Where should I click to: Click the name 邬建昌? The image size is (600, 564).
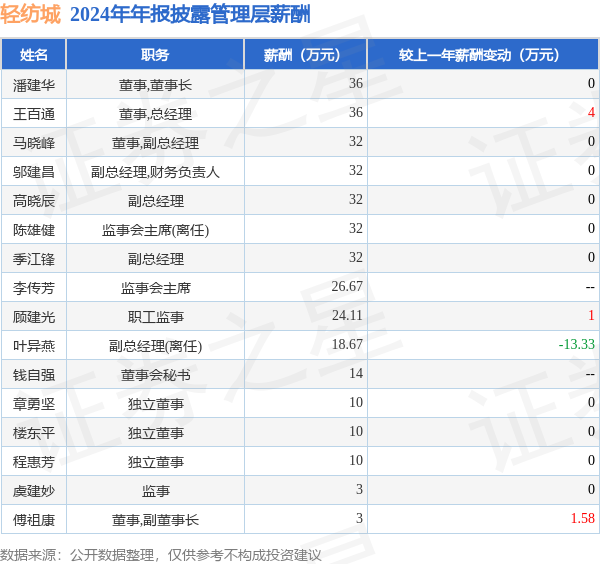click(x=34, y=172)
